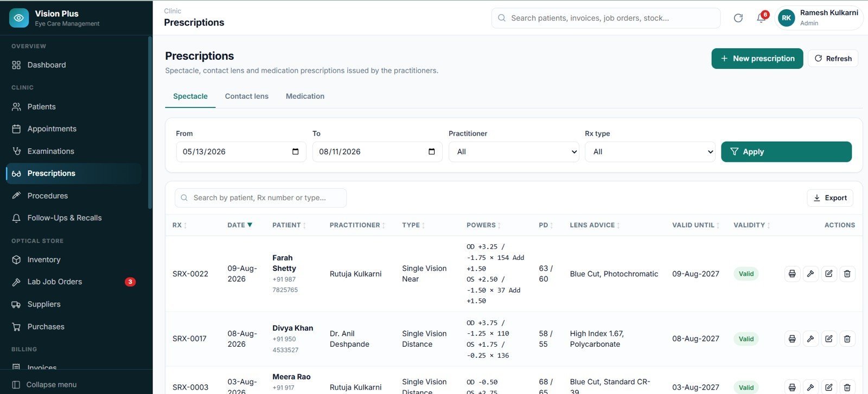Edit prescription SRX-0017
Viewport: 868px width, 394px height.
coord(829,339)
